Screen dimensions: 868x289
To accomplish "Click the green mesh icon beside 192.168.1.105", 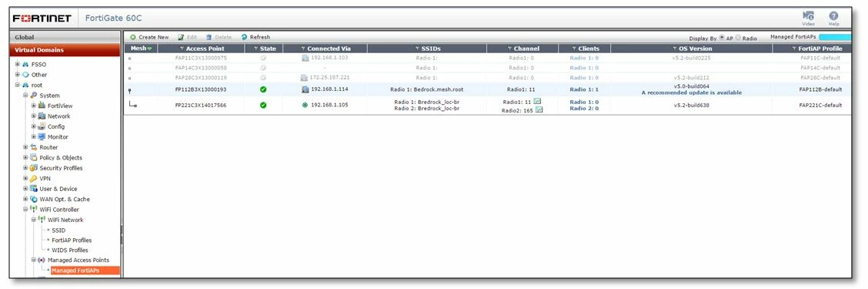I will (305, 105).
